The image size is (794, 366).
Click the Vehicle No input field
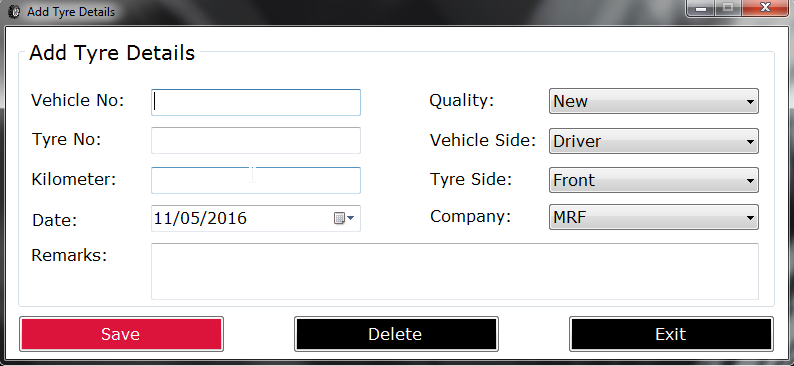pos(256,102)
